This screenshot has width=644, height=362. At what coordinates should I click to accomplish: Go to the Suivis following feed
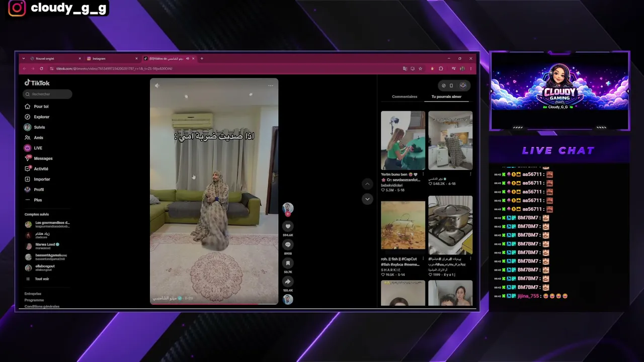pos(35,127)
